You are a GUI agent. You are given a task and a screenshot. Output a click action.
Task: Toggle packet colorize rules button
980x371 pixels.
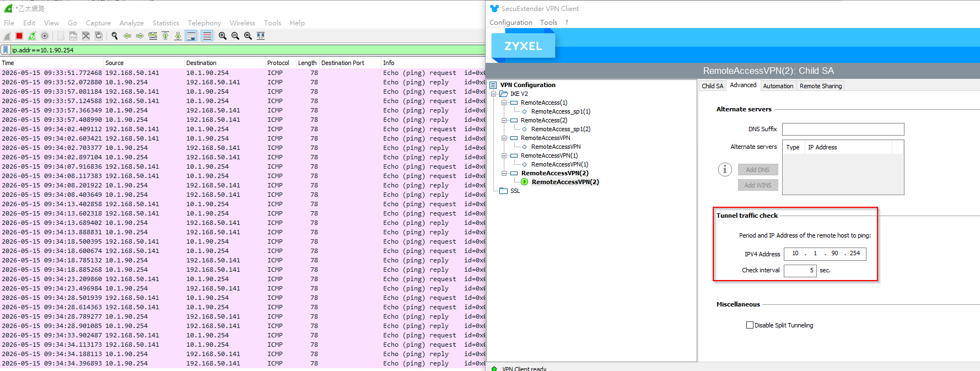point(207,36)
